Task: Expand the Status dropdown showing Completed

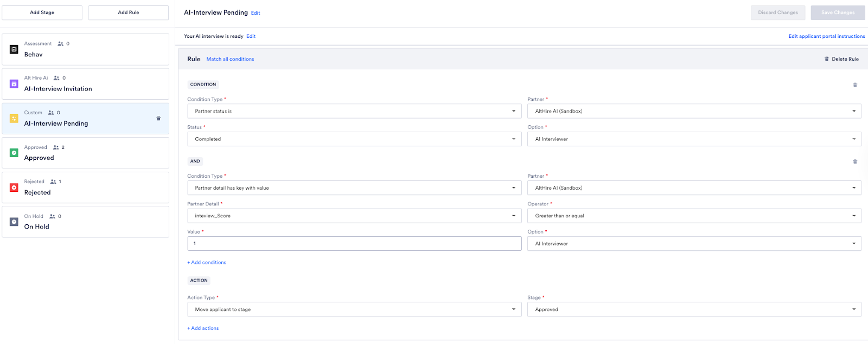Action: click(354, 139)
